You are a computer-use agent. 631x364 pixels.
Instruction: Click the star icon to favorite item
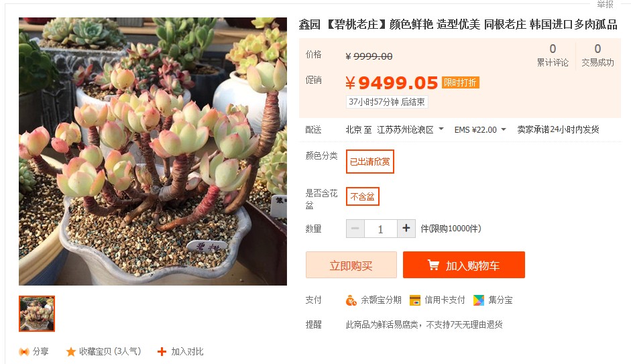click(71, 352)
